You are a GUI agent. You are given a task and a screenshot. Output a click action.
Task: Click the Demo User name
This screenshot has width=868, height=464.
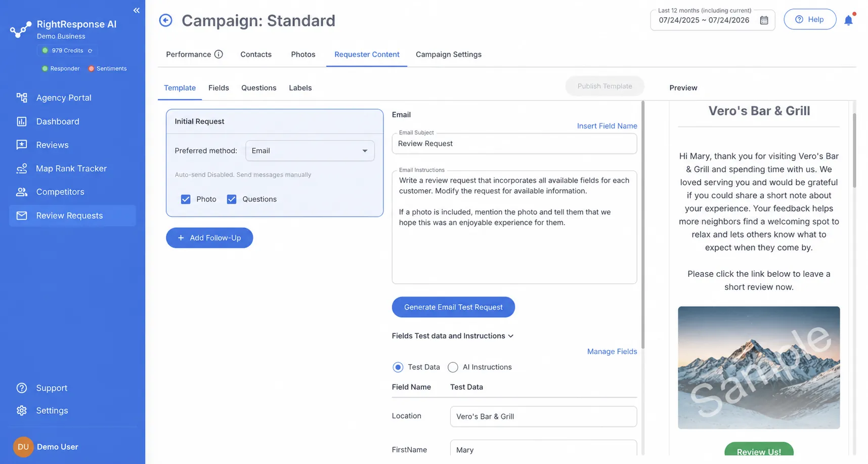pos(58,447)
